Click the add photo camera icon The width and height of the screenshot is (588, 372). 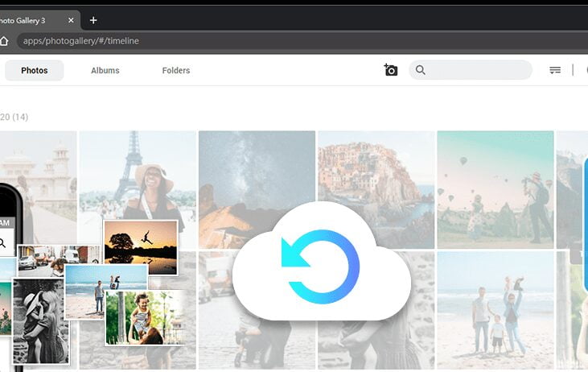click(x=391, y=70)
